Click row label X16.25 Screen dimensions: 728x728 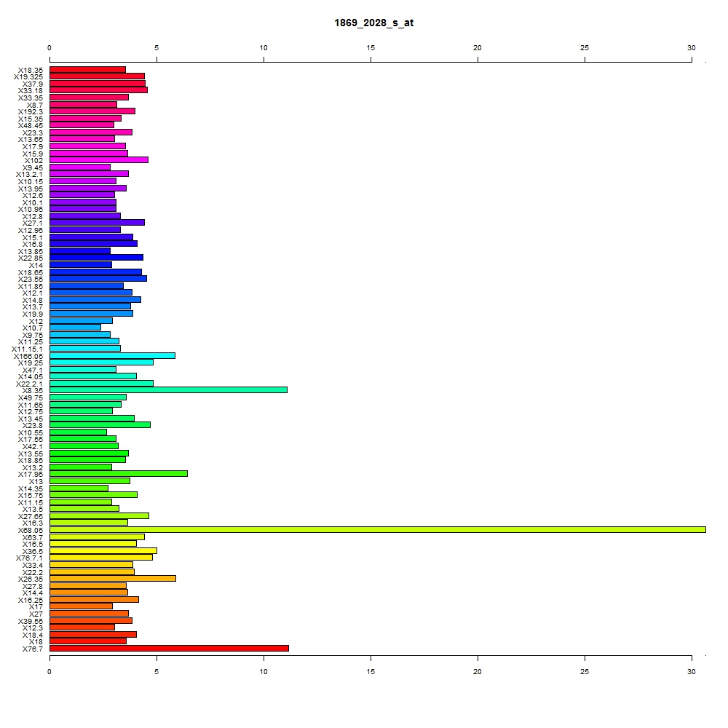click(30, 601)
